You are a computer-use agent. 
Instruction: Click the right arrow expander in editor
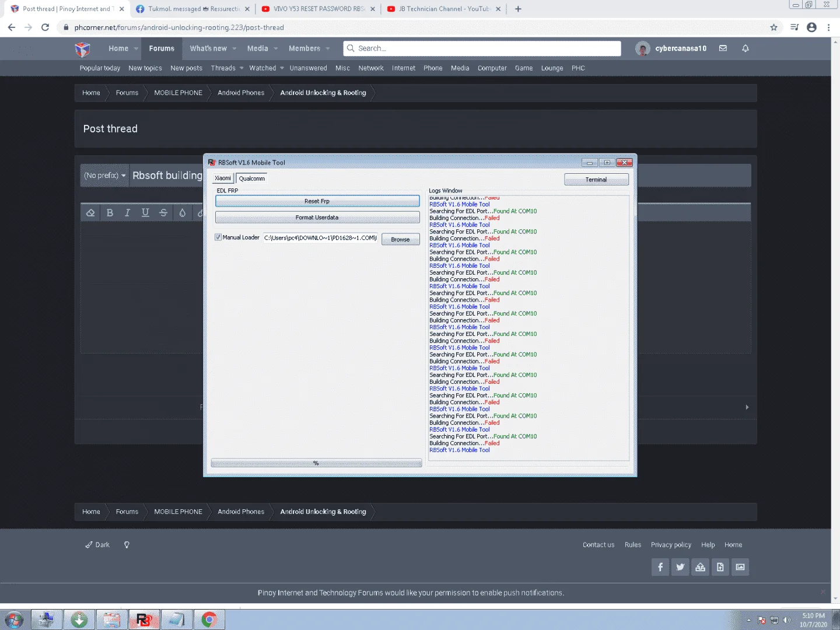(x=747, y=407)
